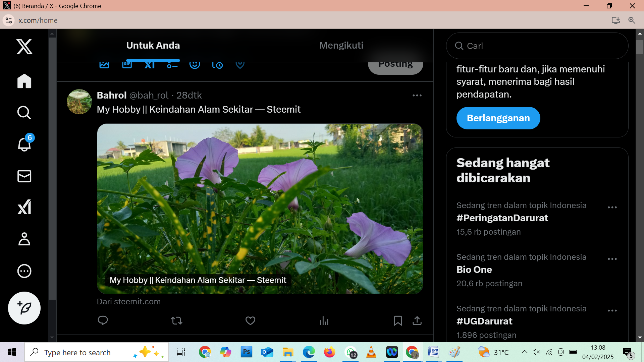
Task: Switch to the Mengikuti tab
Action: 341,45
